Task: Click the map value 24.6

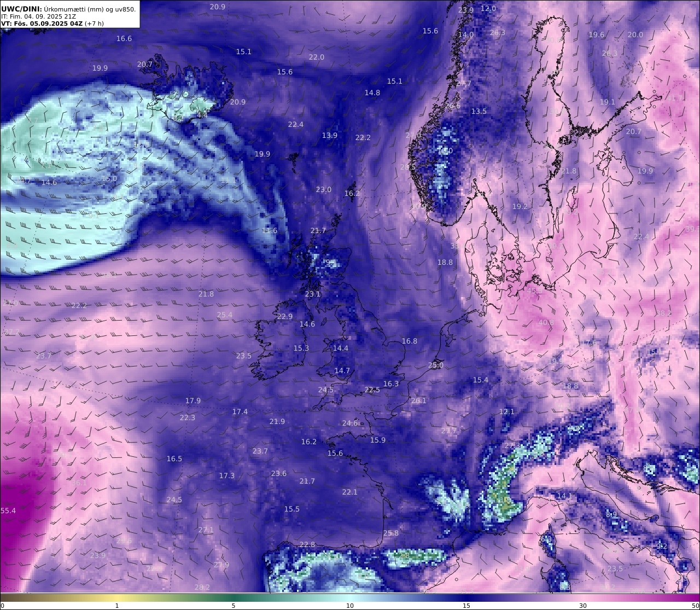Action: [x=350, y=423]
